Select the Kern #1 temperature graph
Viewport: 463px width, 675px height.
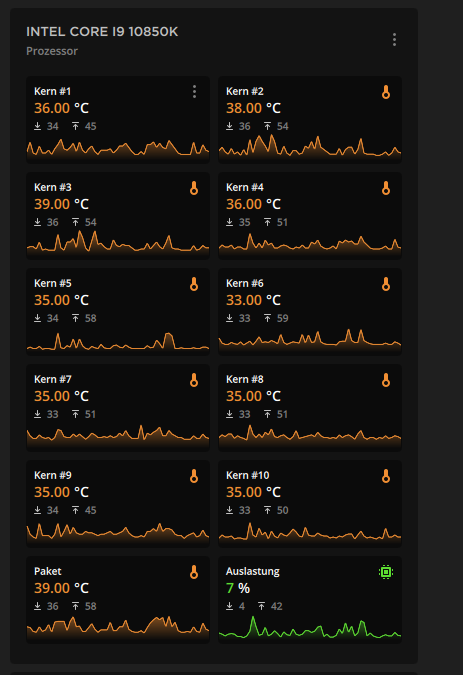[x=118, y=148]
